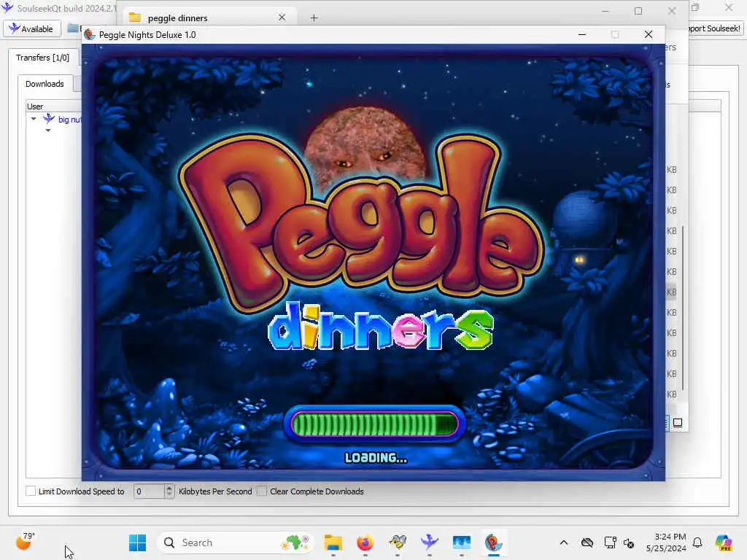The height and width of the screenshot is (560, 747).
Task: Enable Clear Complete Downloads checkbox
Action: [x=262, y=491]
